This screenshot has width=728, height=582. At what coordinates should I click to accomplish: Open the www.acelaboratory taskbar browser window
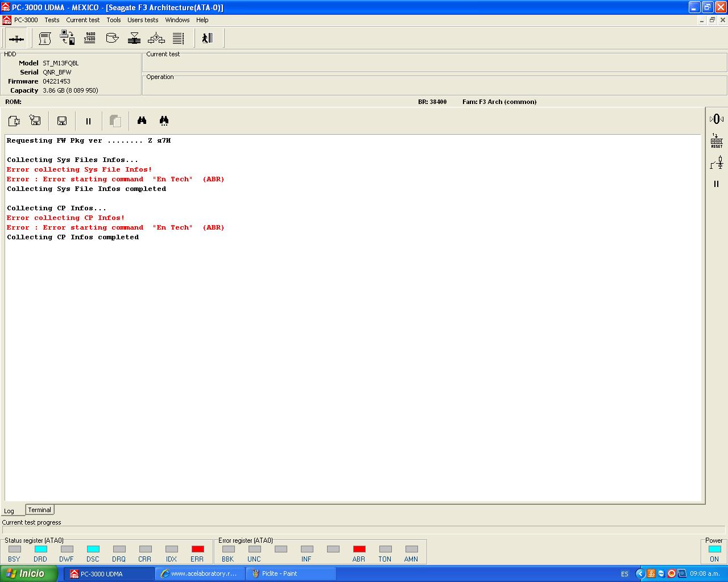[200, 573]
